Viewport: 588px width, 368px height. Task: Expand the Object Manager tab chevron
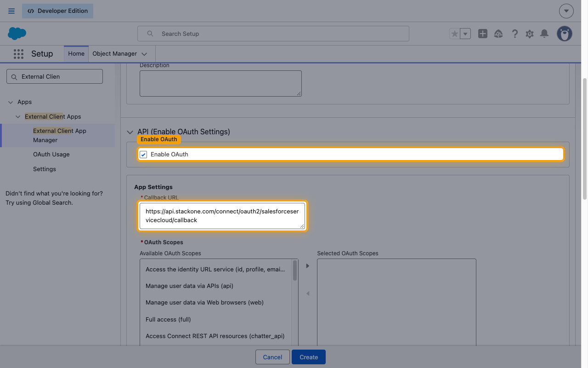click(144, 54)
